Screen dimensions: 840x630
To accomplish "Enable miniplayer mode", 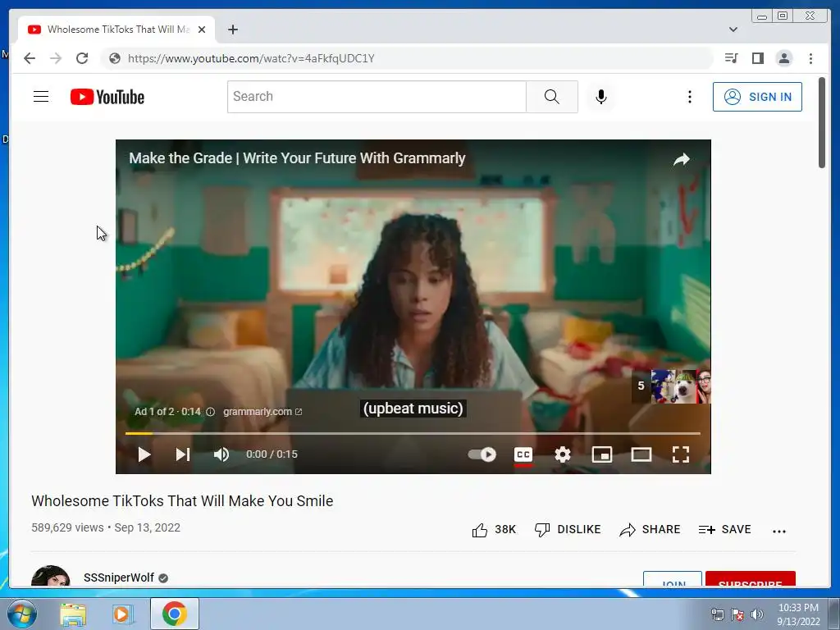I will tap(602, 454).
